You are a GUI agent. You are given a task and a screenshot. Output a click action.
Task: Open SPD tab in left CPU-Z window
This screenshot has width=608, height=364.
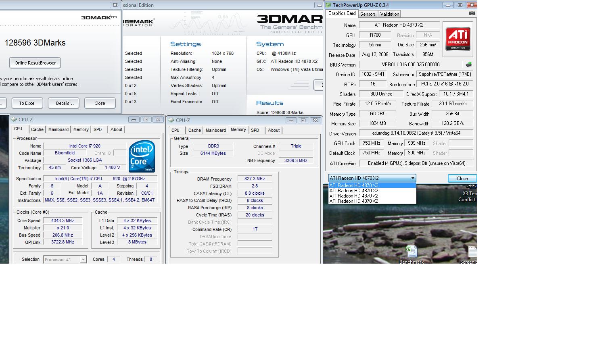tap(98, 129)
